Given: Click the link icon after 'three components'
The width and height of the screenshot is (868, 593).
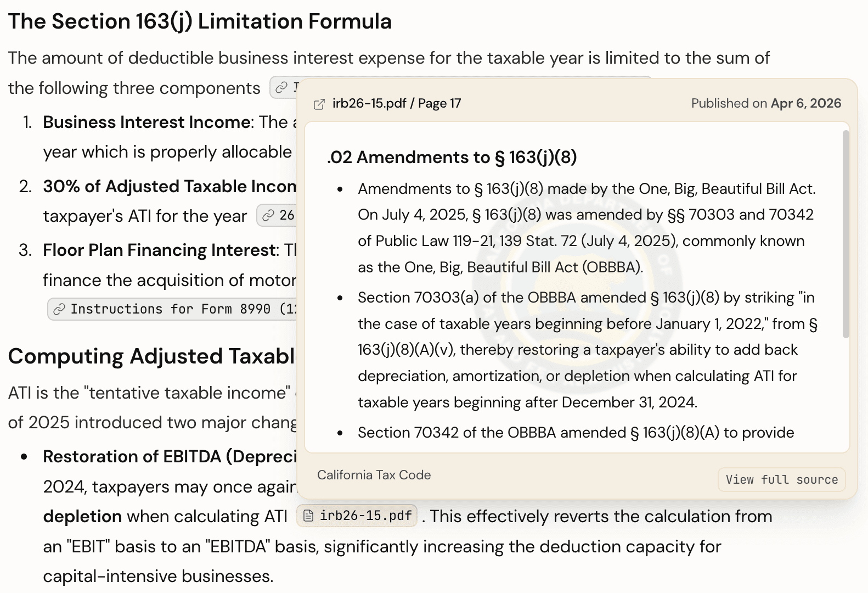Looking at the screenshot, I should [x=281, y=88].
